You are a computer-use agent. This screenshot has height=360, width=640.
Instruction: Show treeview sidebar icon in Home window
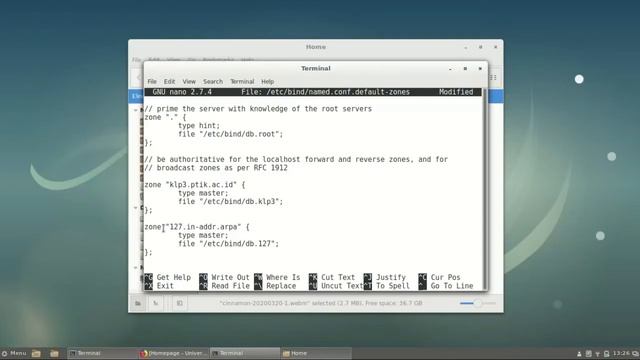[156, 303]
